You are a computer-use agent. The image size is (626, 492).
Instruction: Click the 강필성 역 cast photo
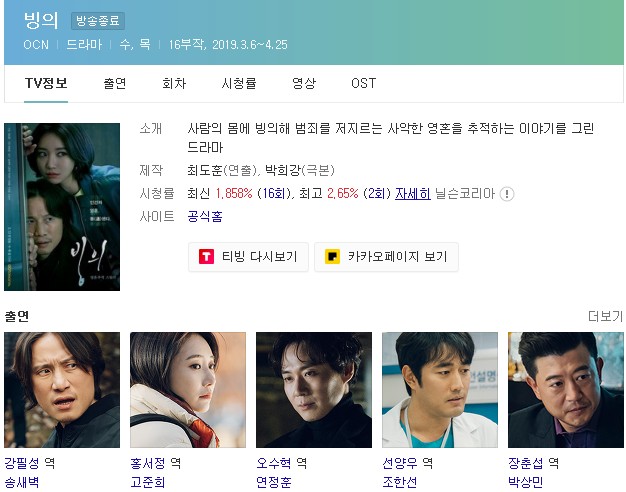click(x=62, y=390)
